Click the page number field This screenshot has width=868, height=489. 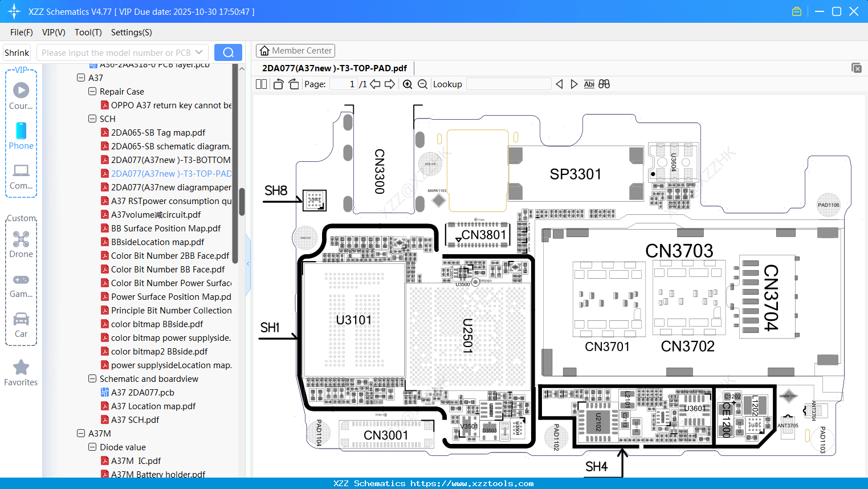[344, 84]
